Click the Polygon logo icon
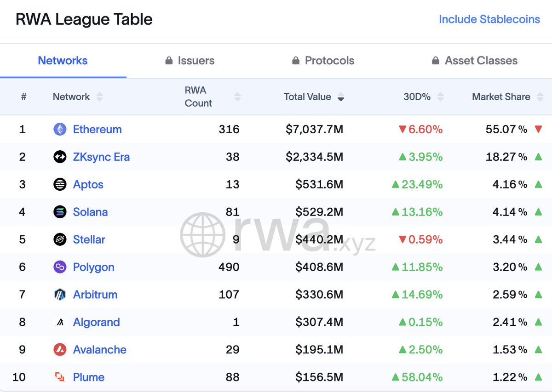This screenshot has height=392, width=552. pyautogui.click(x=60, y=267)
